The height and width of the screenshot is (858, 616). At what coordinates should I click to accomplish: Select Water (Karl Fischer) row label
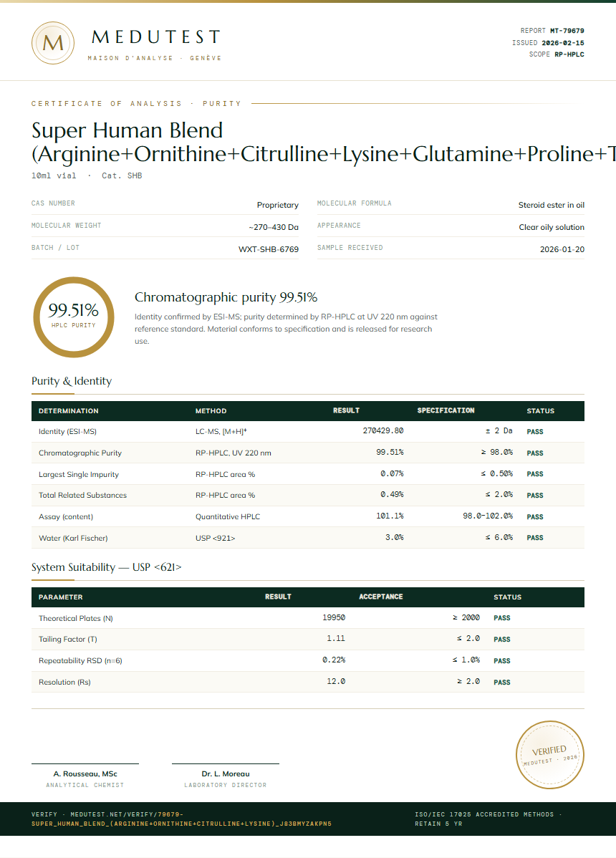point(73,539)
